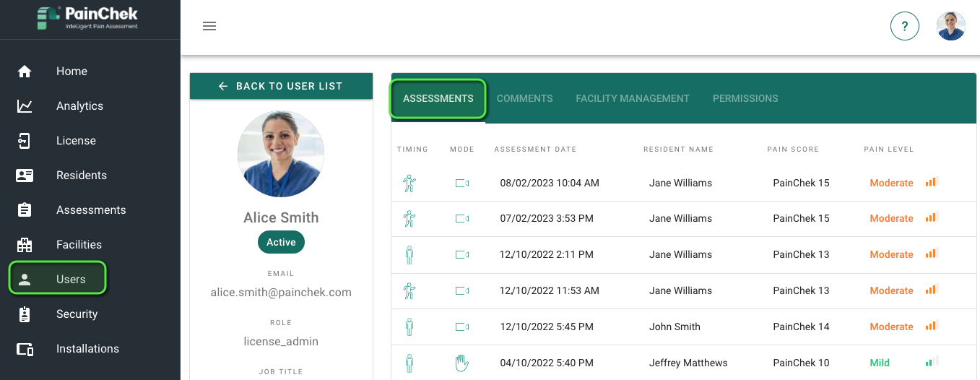Viewport: 980px width, 380px height.
Task: Click the Assessments clipboard icon
Action: (x=25, y=210)
